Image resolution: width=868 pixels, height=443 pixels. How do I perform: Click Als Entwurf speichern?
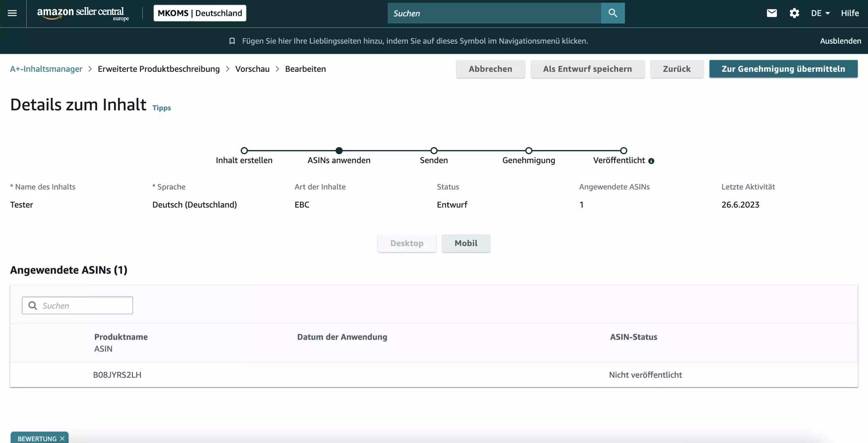(x=587, y=69)
